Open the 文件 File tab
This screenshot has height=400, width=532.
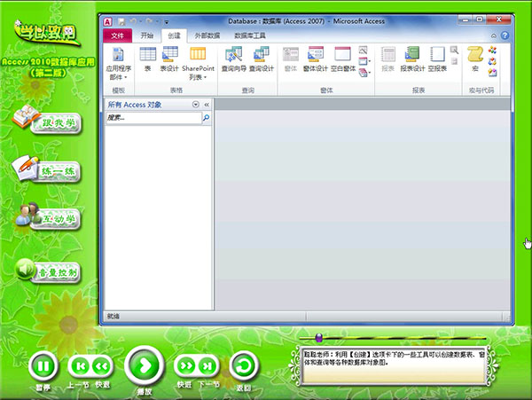click(x=117, y=35)
